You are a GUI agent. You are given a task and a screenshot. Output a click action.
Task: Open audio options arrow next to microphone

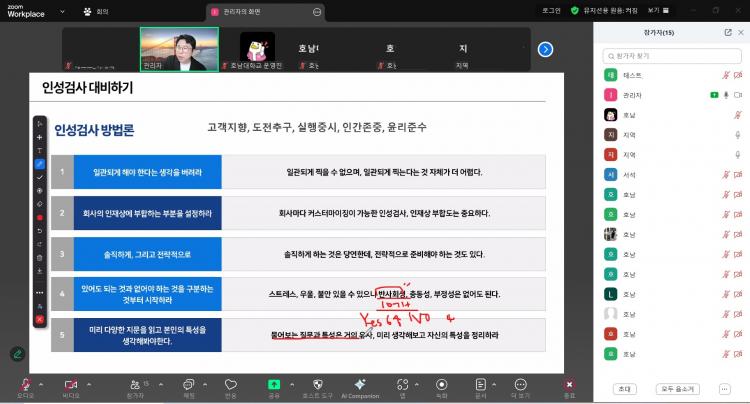(x=41, y=384)
